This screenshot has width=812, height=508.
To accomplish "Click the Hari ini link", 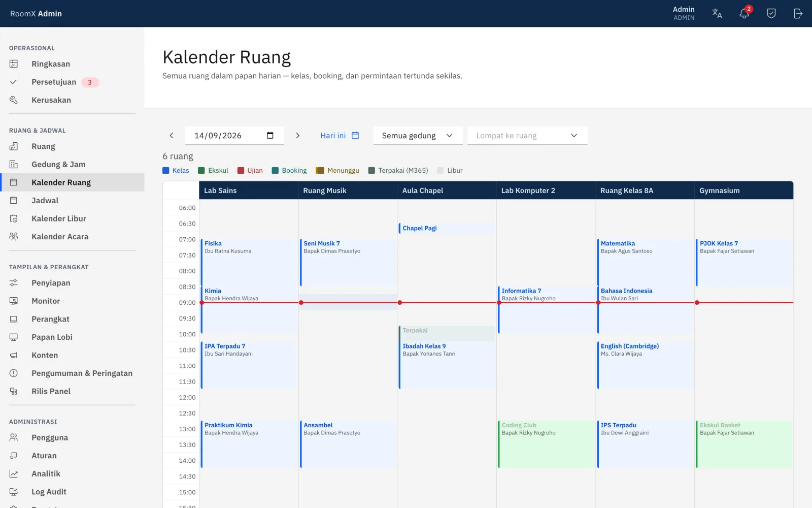I will (x=340, y=136).
